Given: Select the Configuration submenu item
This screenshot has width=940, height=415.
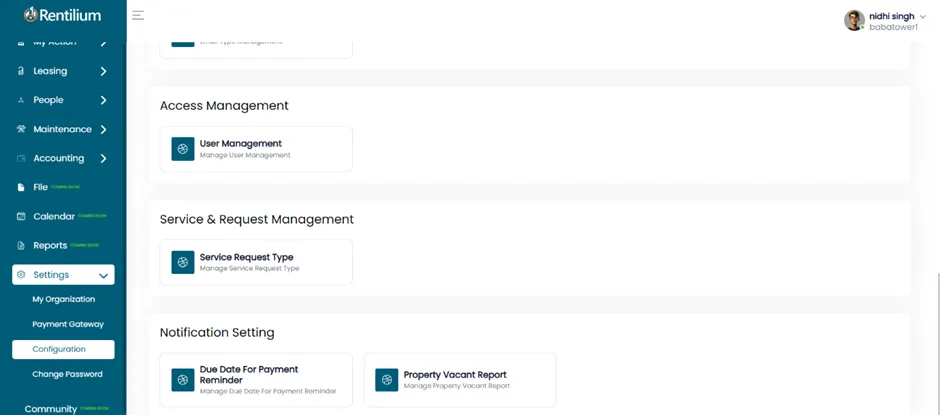Looking at the screenshot, I should tap(63, 350).
